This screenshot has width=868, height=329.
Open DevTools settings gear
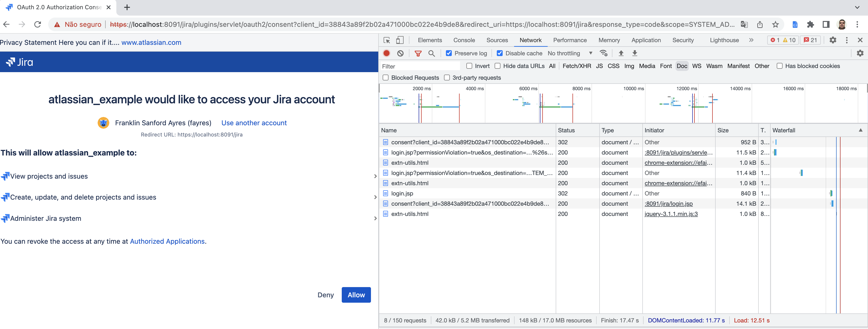(x=833, y=40)
